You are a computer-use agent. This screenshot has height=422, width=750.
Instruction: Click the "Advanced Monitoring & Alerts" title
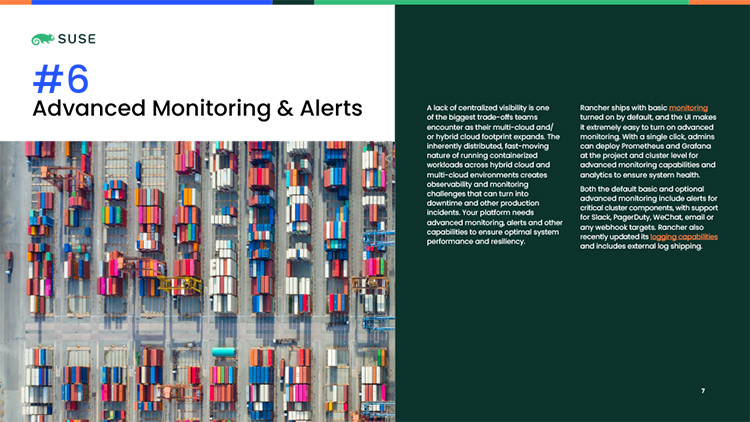coord(197,107)
